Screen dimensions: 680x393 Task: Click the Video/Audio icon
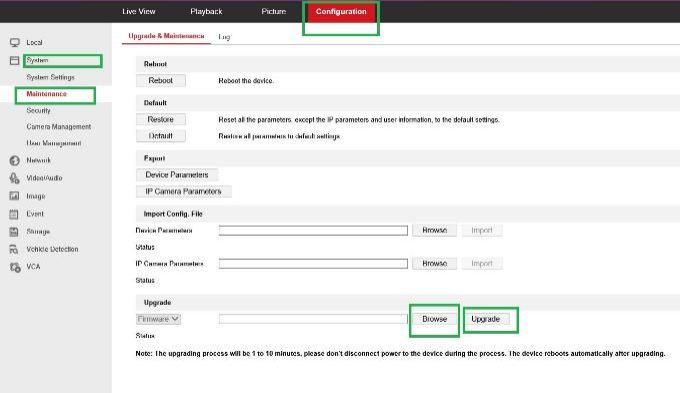pyautogui.click(x=14, y=178)
